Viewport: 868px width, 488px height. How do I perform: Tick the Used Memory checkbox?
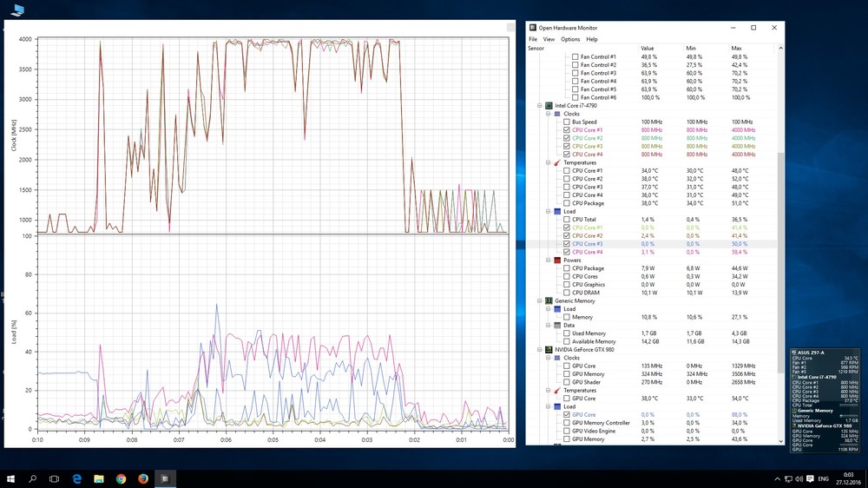click(567, 333)
